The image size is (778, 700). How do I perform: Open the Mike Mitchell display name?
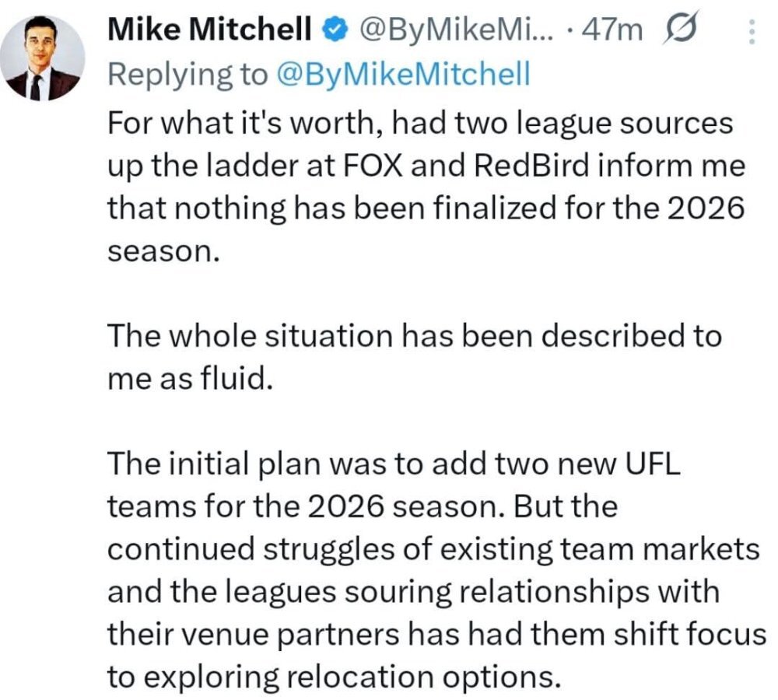209,29
